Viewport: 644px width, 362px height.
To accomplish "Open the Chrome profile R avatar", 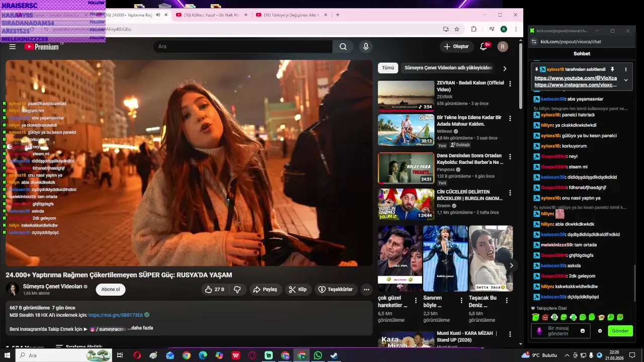I will pos(504,29).
